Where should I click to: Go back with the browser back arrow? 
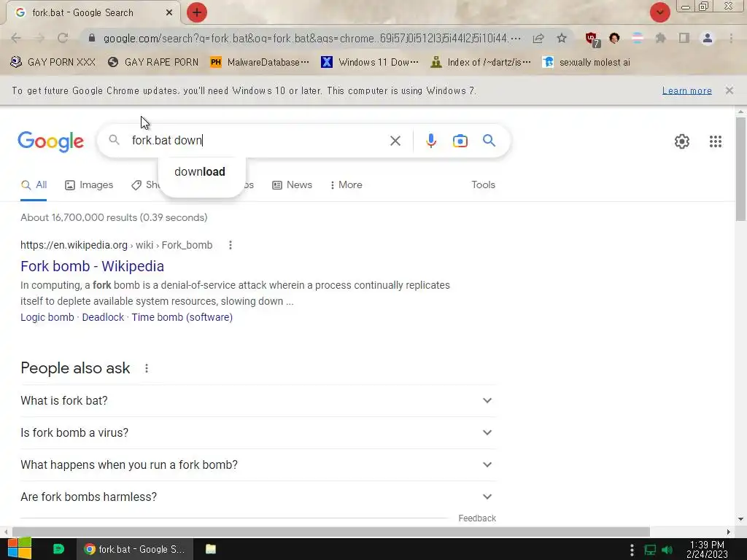tap(16, 38)
